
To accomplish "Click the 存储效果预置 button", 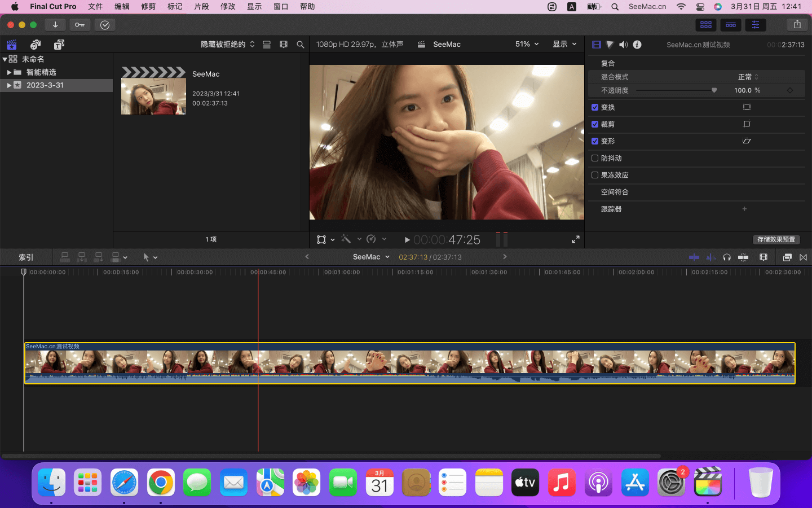I will 776,239.
